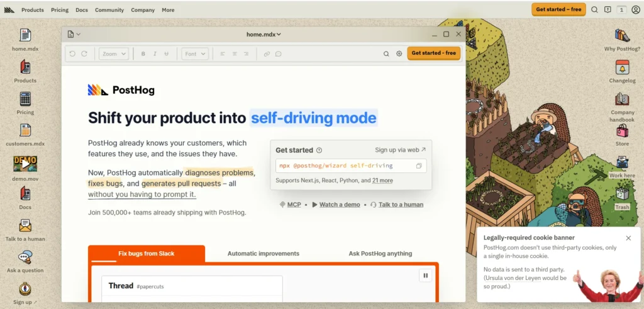
Task: Switch to Ask PostHog anything tab
Action: pyautogui.click(x=380, y=254)
